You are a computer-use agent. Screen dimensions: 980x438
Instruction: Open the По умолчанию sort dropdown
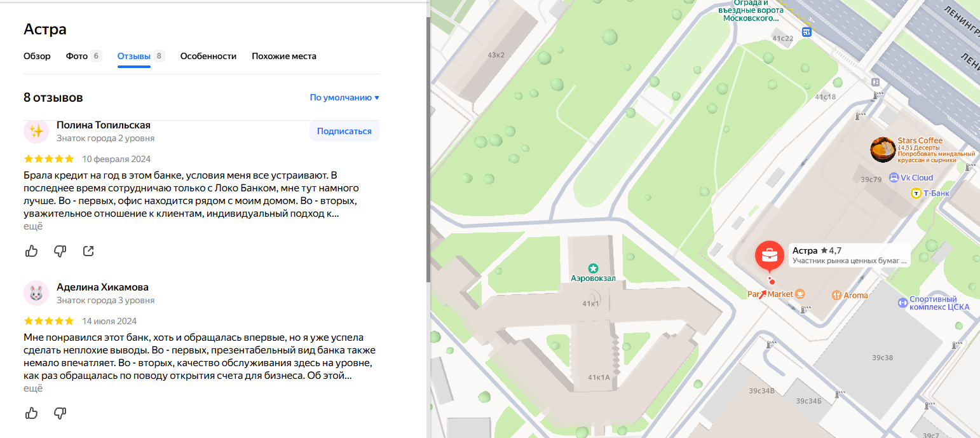pyautogui.click(x=344, y=98)
